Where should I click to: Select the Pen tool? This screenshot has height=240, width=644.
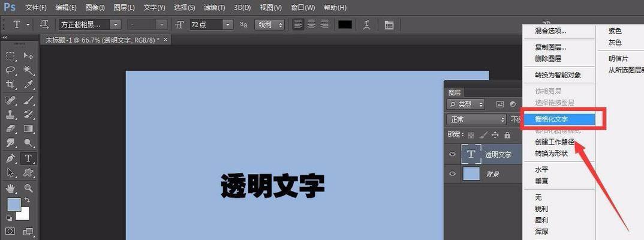point(11,158)
